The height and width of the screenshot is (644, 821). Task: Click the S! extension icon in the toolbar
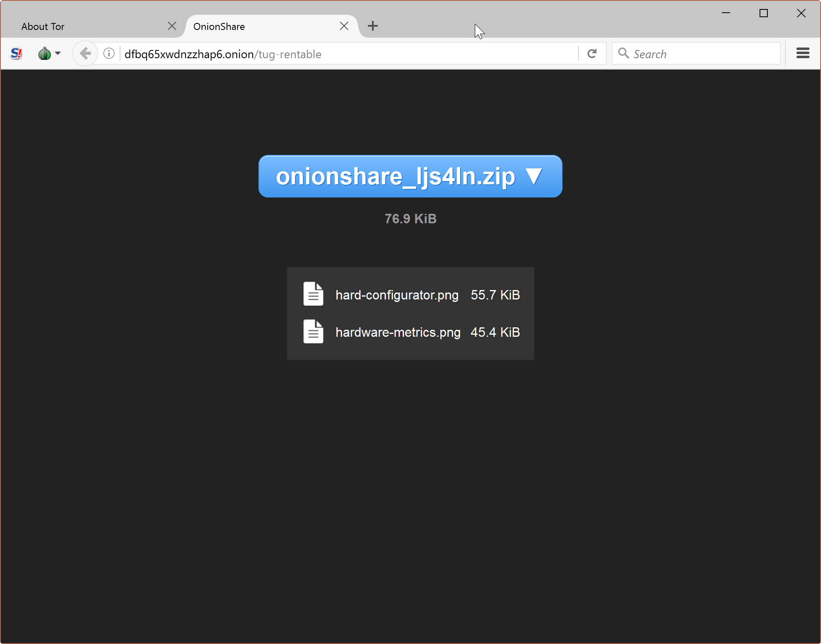tap(16, 54)
